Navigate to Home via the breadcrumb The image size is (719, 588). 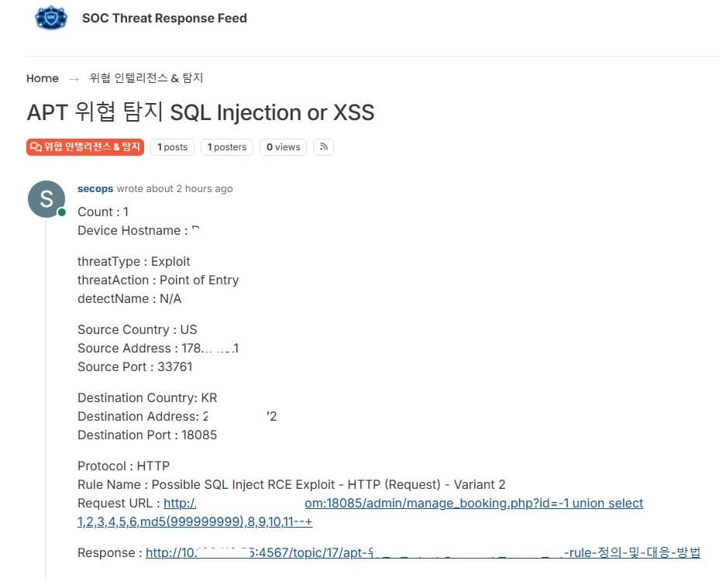click(x=42, y=78)
